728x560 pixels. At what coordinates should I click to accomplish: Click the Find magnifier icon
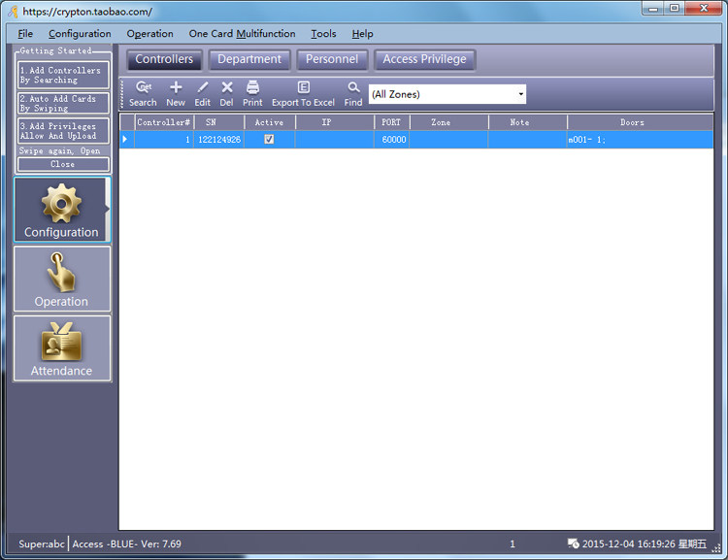pos(353,94)
